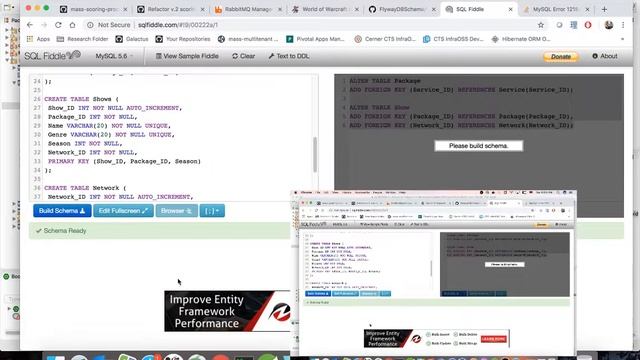
Task: Click the 'ALTER TABLE Show' query line
Action: pyautogui.click(x=379, y=107)
